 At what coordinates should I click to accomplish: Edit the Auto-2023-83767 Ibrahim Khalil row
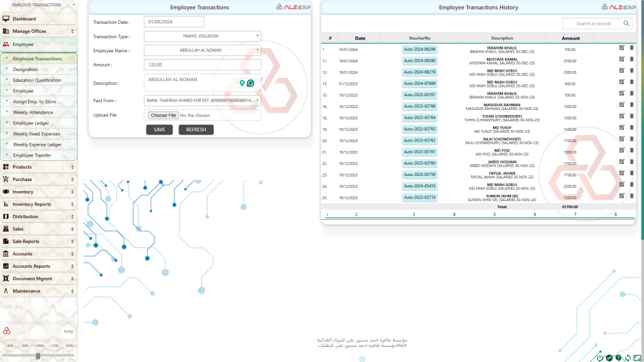pyautogui.click(x=622, y=93)
